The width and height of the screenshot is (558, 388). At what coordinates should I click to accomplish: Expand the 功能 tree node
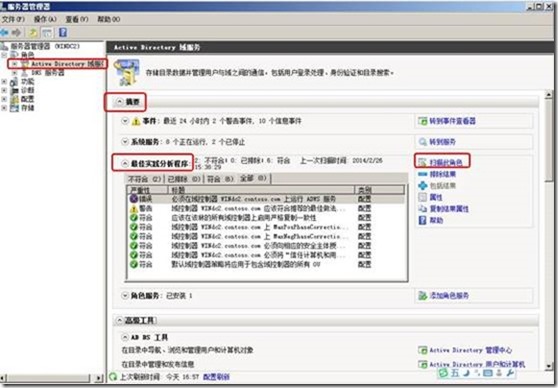[4, 82]
